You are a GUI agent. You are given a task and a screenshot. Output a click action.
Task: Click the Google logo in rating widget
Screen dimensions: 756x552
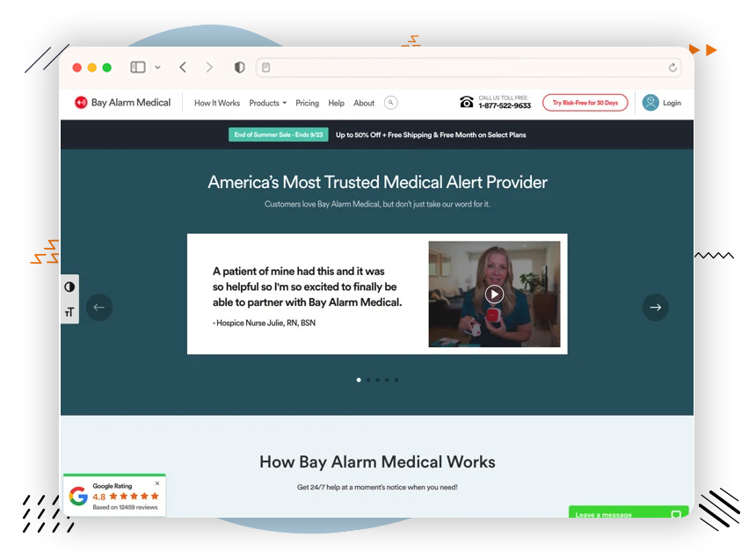point(78,495)
